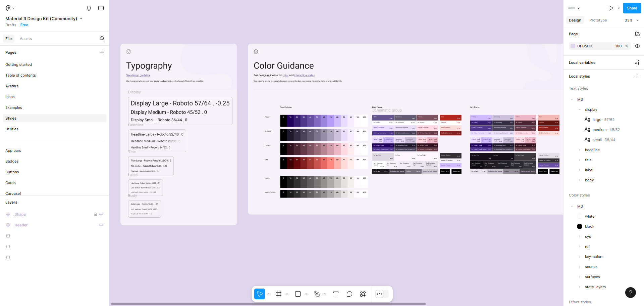
Task: Click the Typography frame logo icon
Action: pos(128,52)
